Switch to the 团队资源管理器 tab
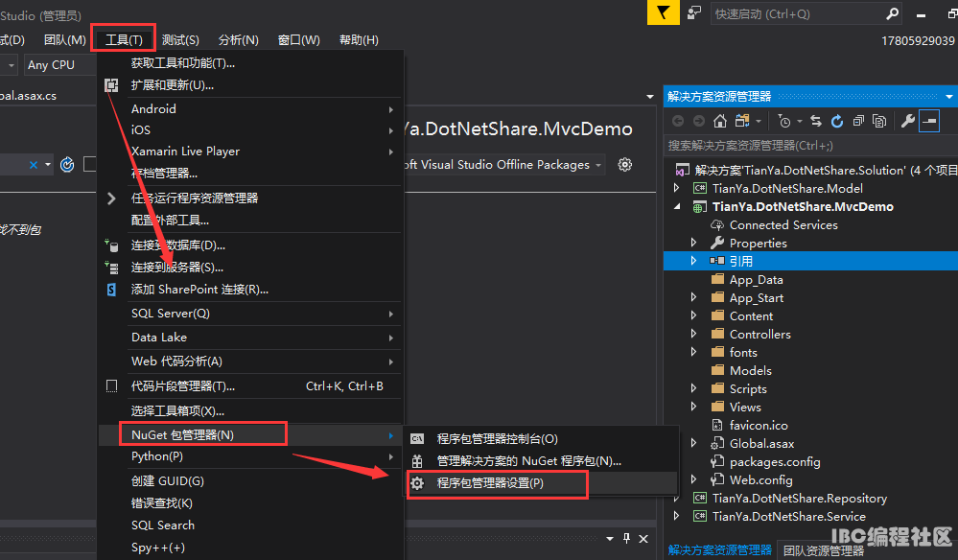958x560 pixels. [x=824, y=550]
